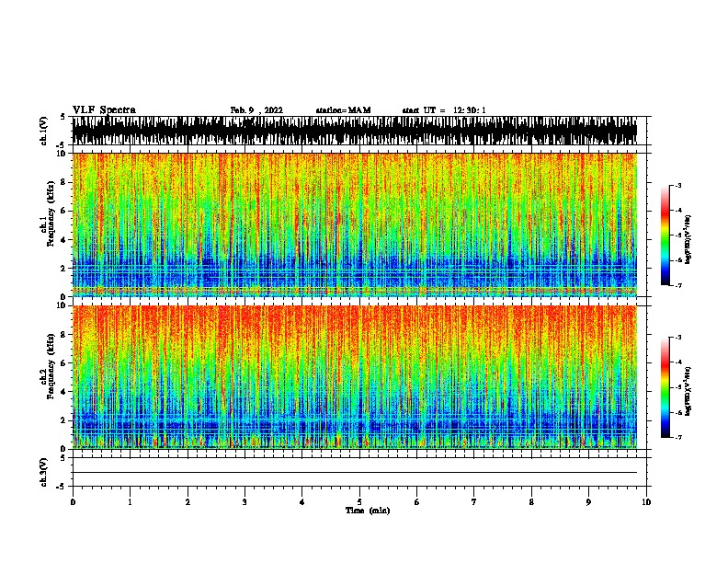This screenshot has height=563, width=728.
Task: Click the "6" kHz tick on ch.1 frequency axis
Action: point(65,211)
